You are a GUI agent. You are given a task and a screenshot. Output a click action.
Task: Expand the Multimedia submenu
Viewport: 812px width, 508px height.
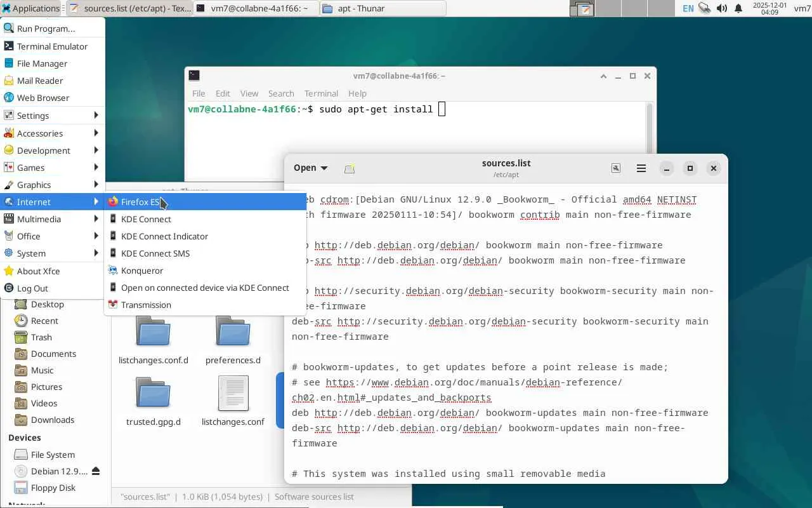point(53,219)
